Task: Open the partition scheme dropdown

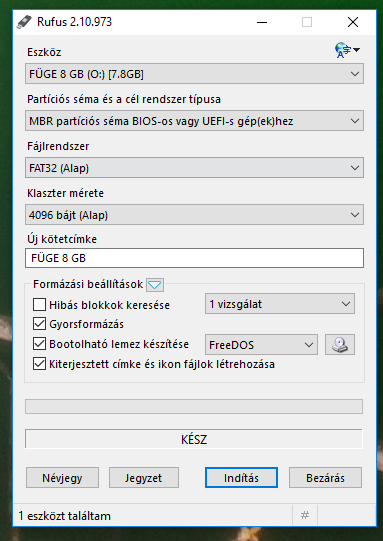Action: [194, 121]
